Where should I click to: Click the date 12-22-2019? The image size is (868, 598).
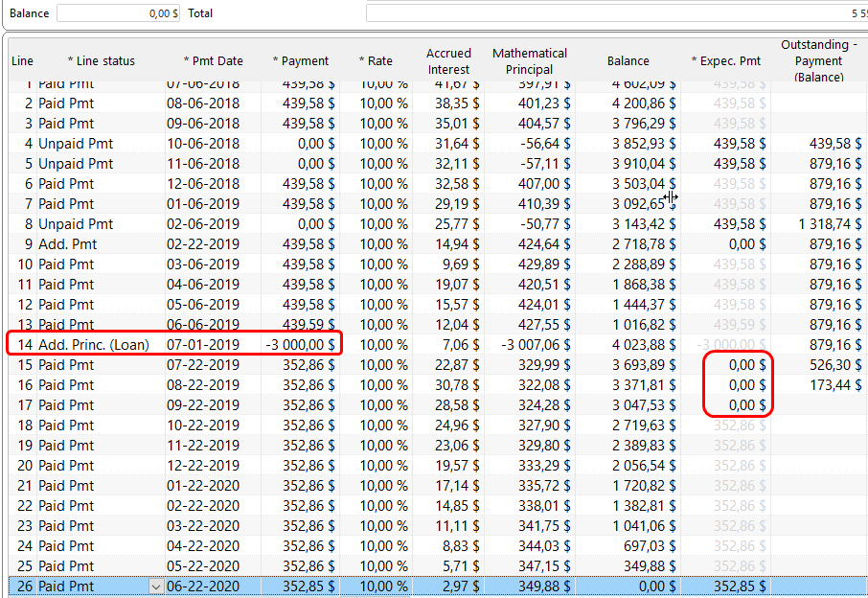pos(202,466)
